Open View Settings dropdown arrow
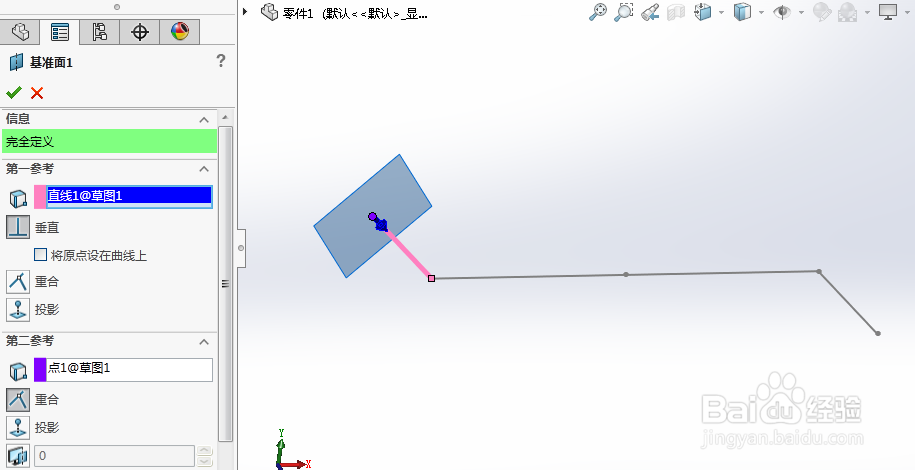Screen dimensions: 915x470 pos(907,12)
